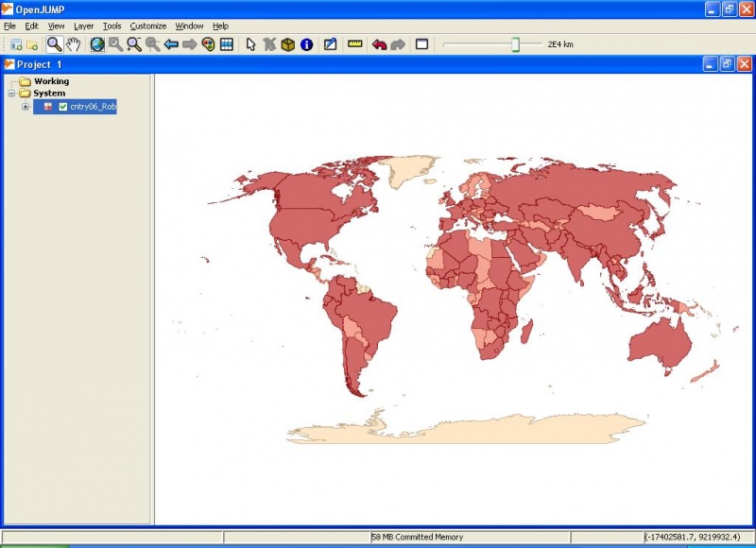The image size is (756, 548).
Task: Click the cntry06_Rob layer name
Action: click(x=93, y=107)
